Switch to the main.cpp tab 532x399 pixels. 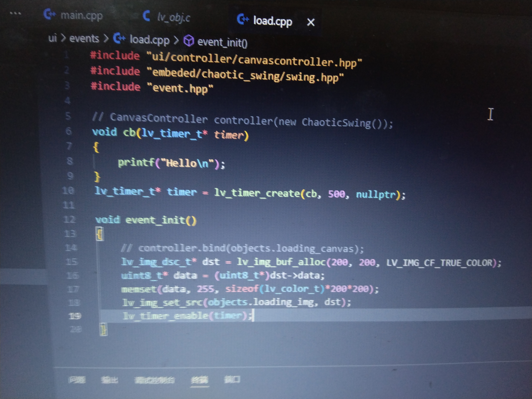click(81, 16)
